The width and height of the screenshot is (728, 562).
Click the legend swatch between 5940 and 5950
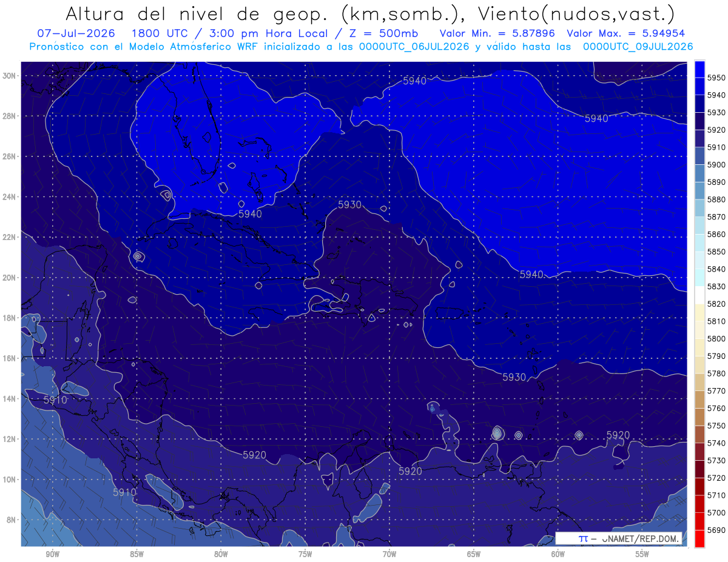tap(699, 86)
